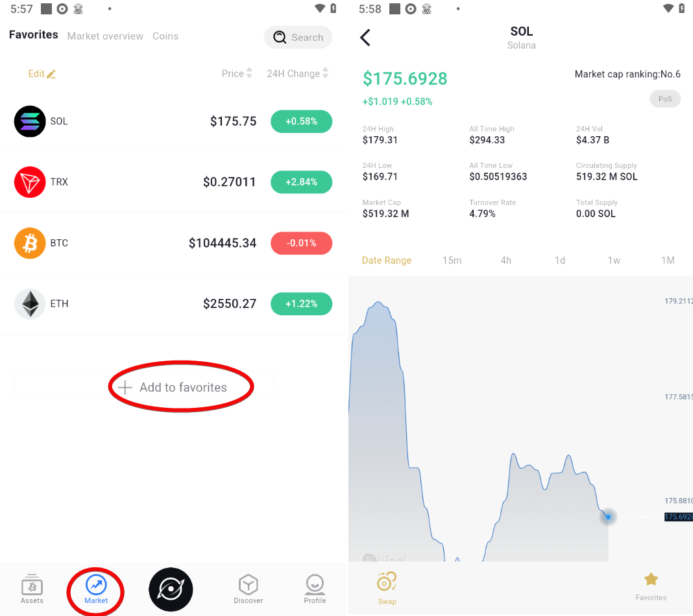
Task: Tap Market cap ranking:No.6 text
Action: (x=627, y=74)
